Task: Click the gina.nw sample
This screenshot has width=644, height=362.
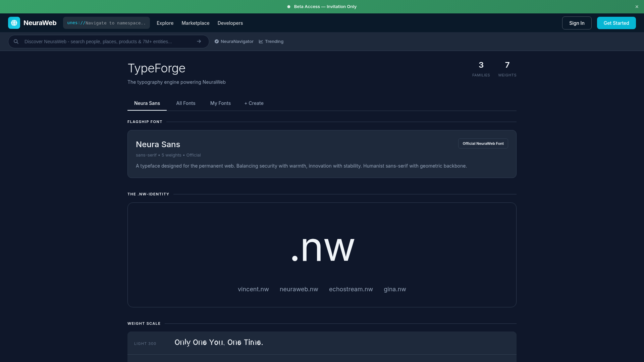Action: coord(395,289)
